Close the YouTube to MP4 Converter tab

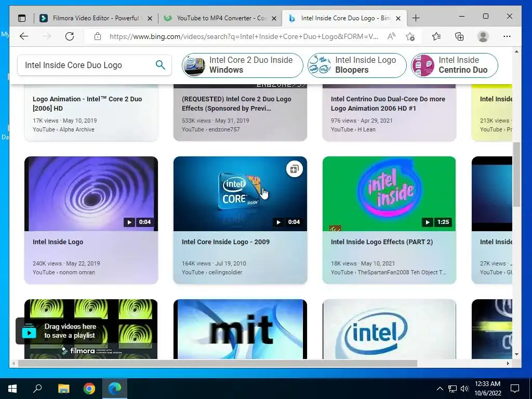pyautogui.click(x=274, y=18)
